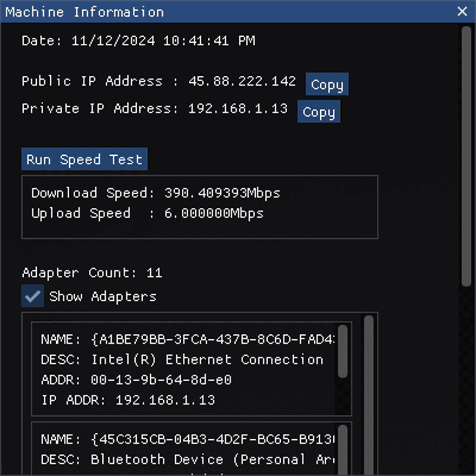Click the adapters list panel scrollbar
The width and height of the screenshot is (476, 476).
pos(369,395)
